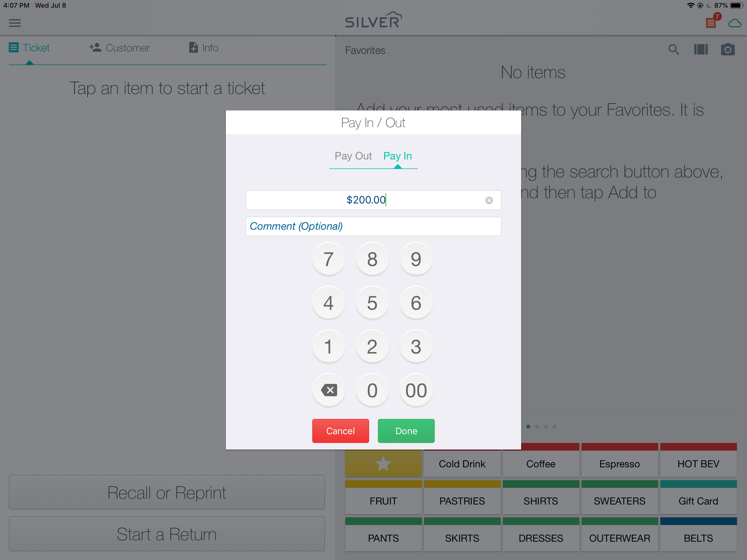Tap the hamburger menu icon top-left
Screen dimensions: 747x560
(15, 23)
